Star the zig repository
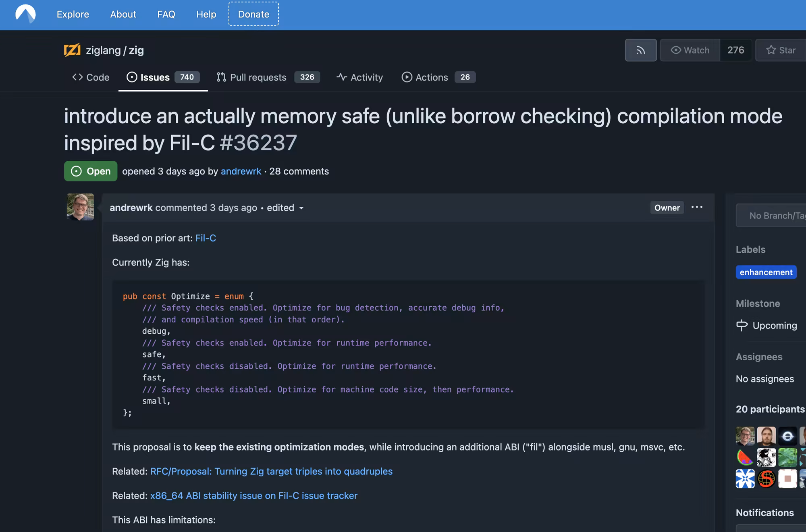Screen dimensions: 806x532 pos(781,50)
